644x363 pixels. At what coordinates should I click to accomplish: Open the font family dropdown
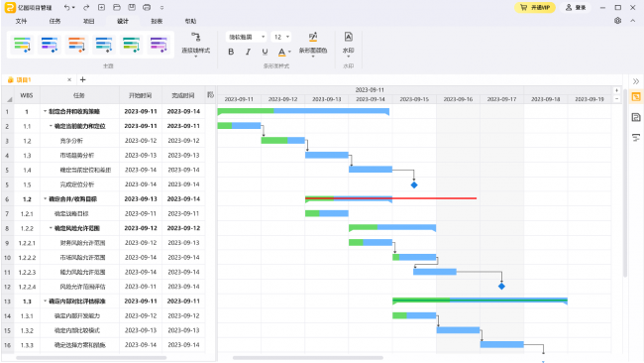(x=246, y=37)
